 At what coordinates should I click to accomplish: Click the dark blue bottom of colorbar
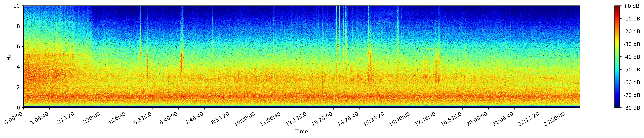tap(617, 106)
